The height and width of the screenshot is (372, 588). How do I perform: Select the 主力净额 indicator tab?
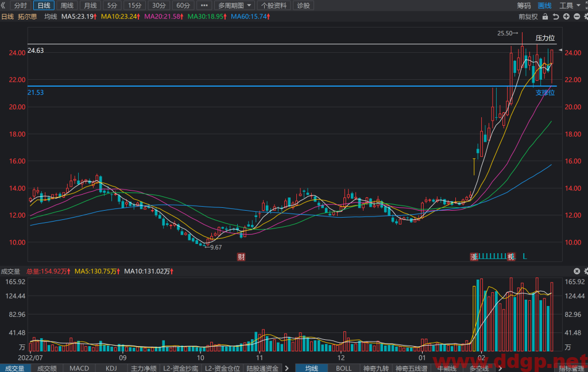pyautogui.click(x=144, y=368)
